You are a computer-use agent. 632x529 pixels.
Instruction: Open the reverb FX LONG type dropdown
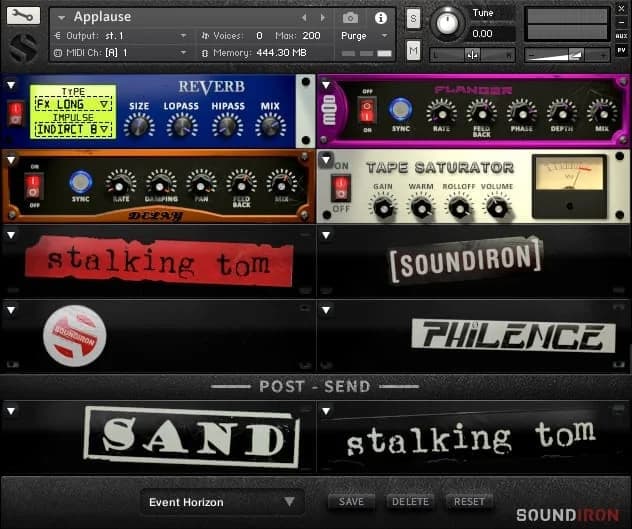click(72, 103)
